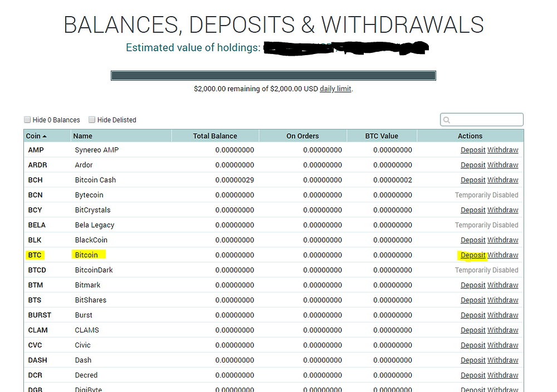Click the Estimated value of holdings label
Viewport: 557px width, 392px height.
pyautogui.click(x=193, y=47)
